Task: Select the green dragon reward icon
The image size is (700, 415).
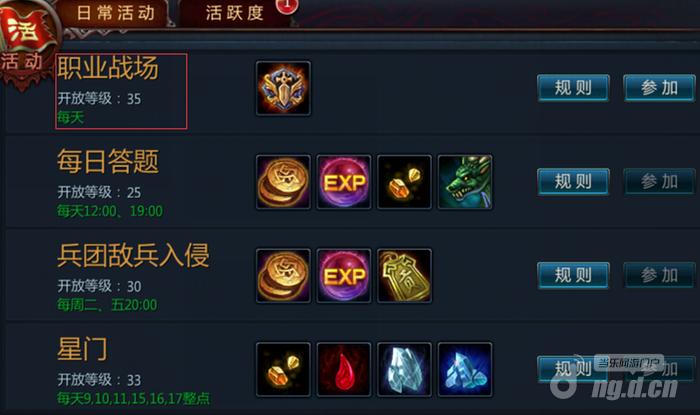Action: [465, 182]
